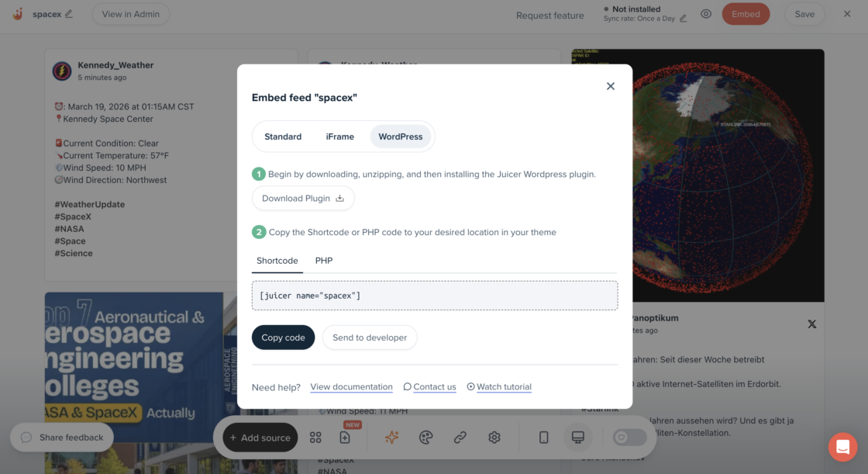Click the new post icon with NEW badge
This screenshot has height=474, width=868.
click(346, 438)
